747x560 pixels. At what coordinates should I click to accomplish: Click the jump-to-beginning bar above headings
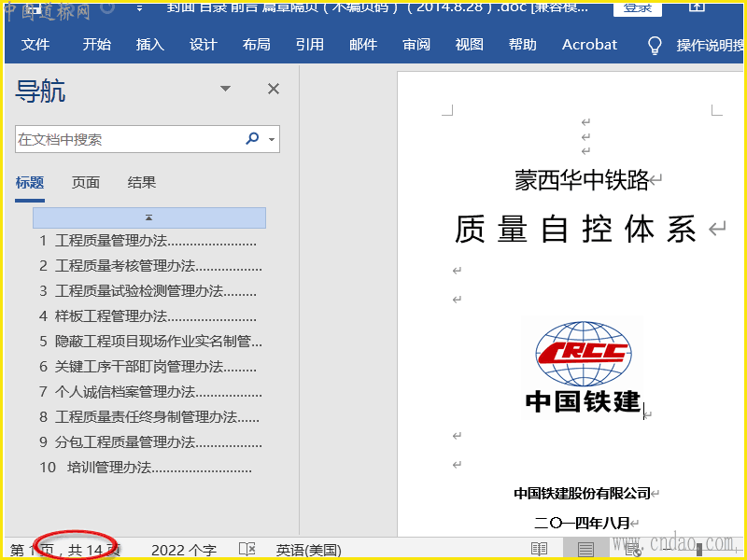coord(149,217)
